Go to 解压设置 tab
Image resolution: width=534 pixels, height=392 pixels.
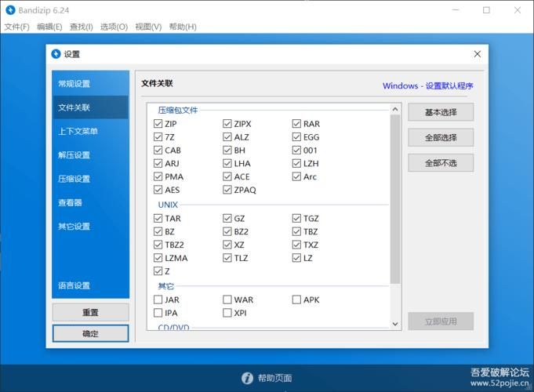91,155
